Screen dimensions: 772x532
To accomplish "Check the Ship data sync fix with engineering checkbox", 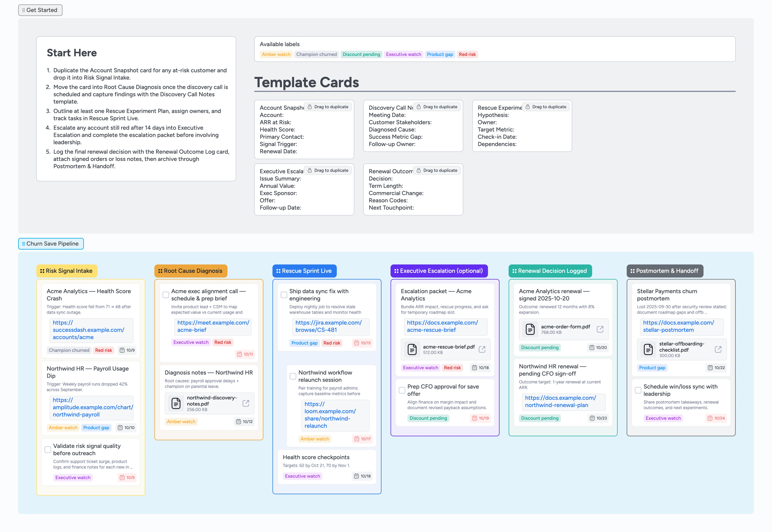I will point(284,294).
